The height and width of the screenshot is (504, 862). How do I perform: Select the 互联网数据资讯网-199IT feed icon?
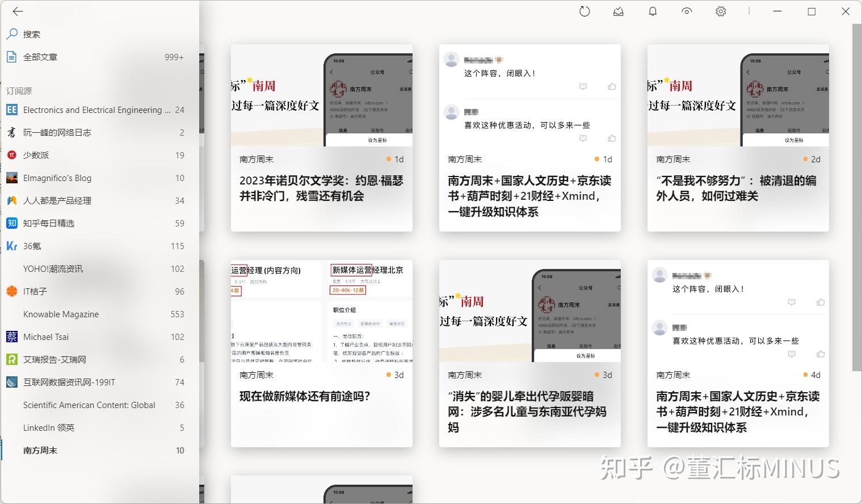(12, 382)
